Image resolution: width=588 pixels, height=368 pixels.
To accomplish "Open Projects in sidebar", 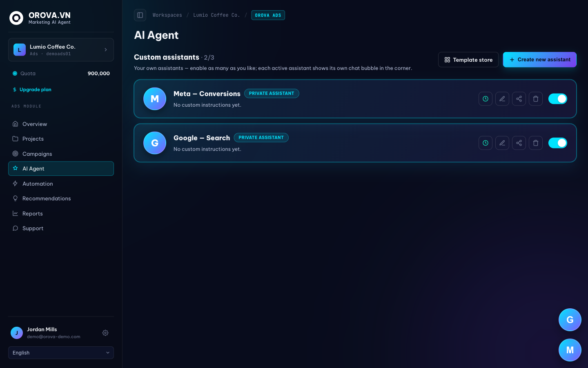I will (x=61, y=139).
